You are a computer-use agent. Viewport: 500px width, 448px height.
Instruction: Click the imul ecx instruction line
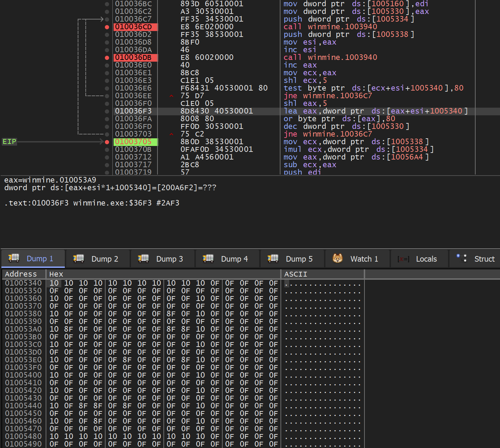(359, 149)
